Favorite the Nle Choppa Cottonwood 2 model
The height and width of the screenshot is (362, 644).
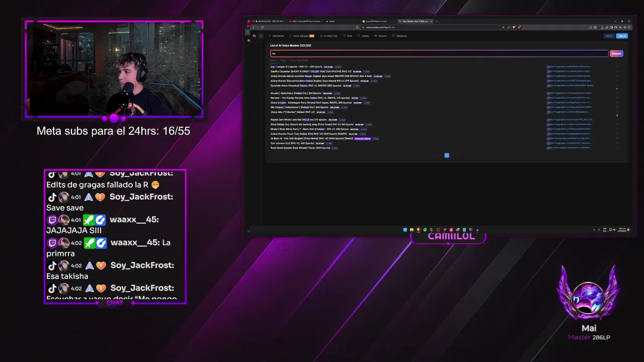pos(617,107)
